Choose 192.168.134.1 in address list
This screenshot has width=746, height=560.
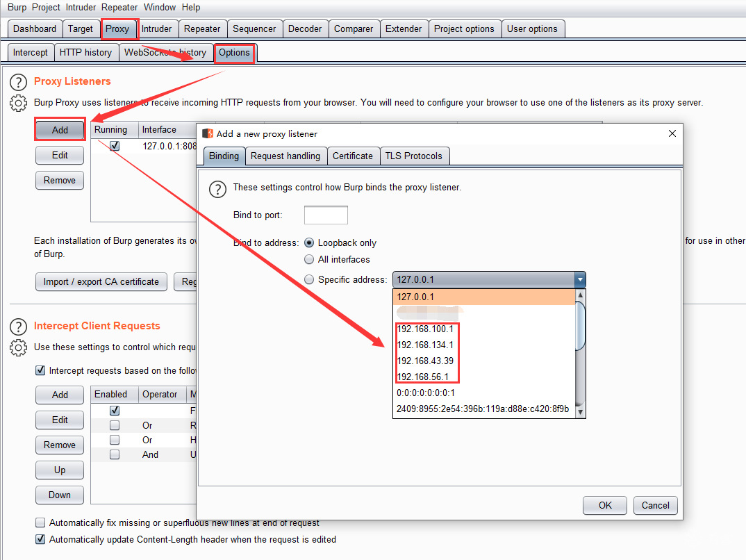point(484,345)
